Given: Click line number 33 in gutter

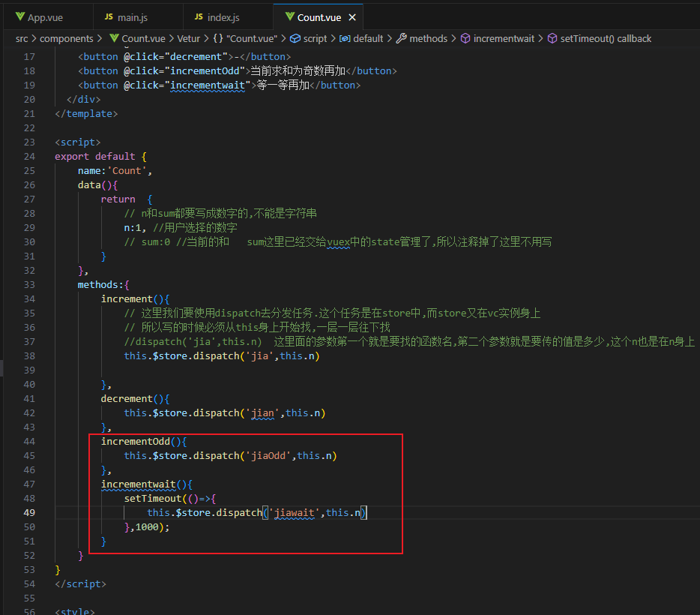Looking at the screenshot, I should click(x=29, y=285).
